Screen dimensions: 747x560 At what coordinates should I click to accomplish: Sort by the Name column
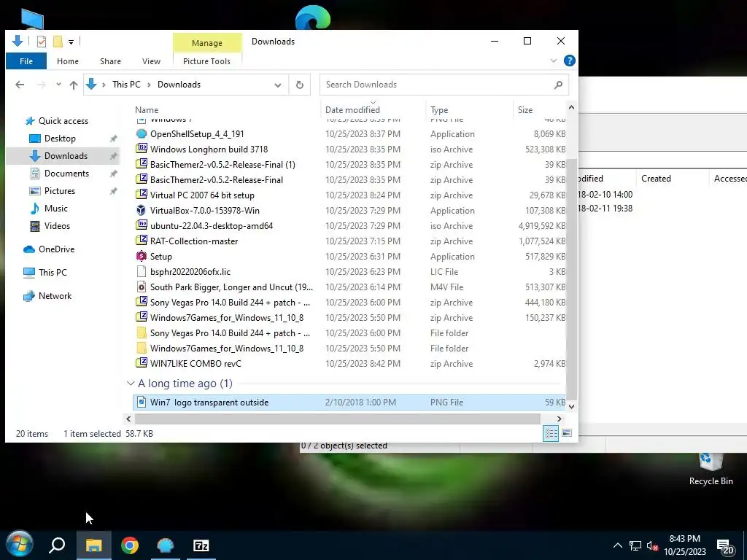click(147, 110)
